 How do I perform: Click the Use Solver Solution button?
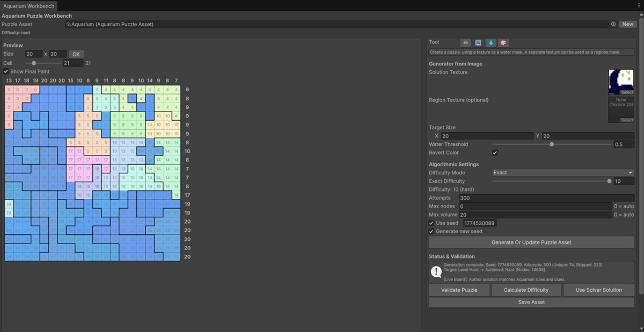click(599, 290)
